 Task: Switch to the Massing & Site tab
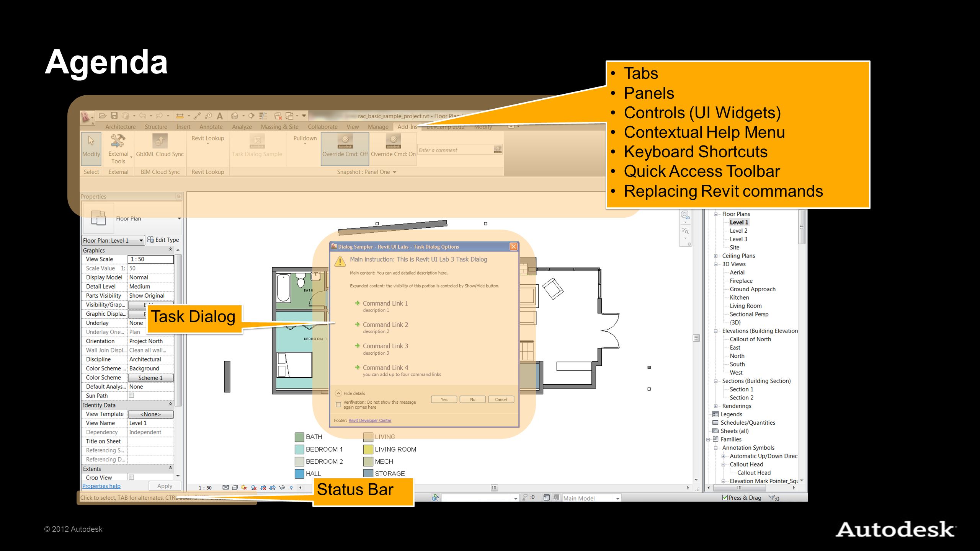pyautogui.click(x=279, y=127)
